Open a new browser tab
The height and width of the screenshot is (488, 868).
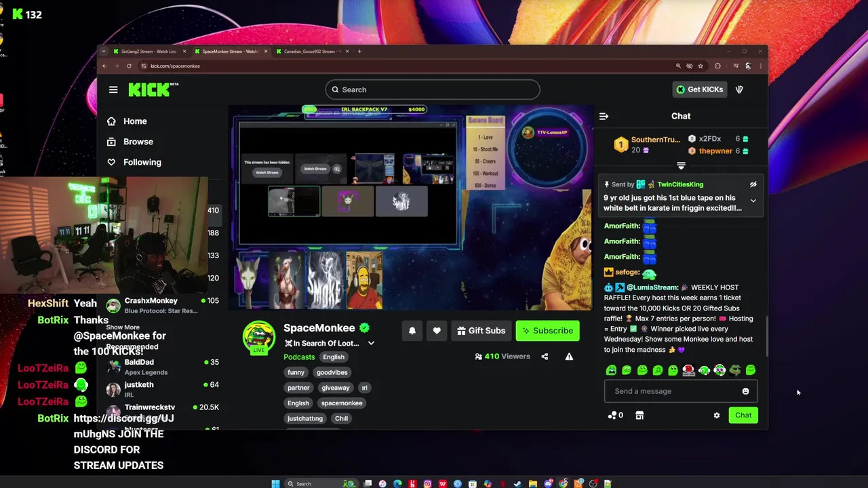[359, 52]
